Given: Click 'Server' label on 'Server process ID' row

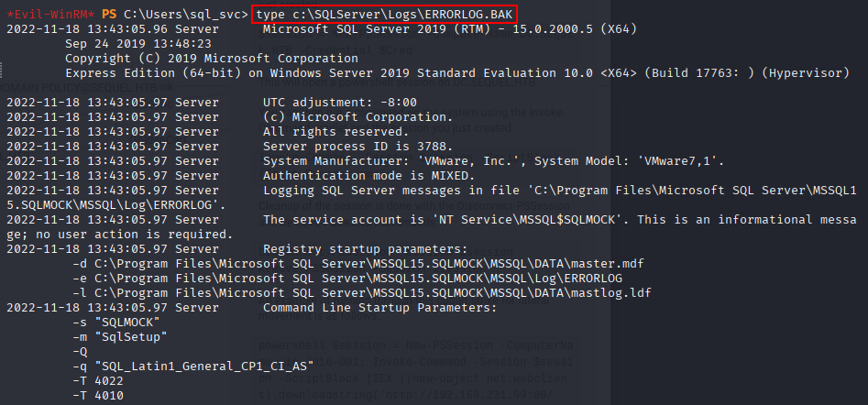Looking at the screenshot, I should click(197, 147).
